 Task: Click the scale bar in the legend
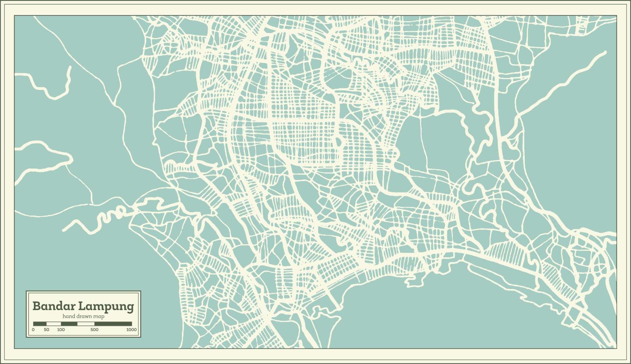(82, 324)
